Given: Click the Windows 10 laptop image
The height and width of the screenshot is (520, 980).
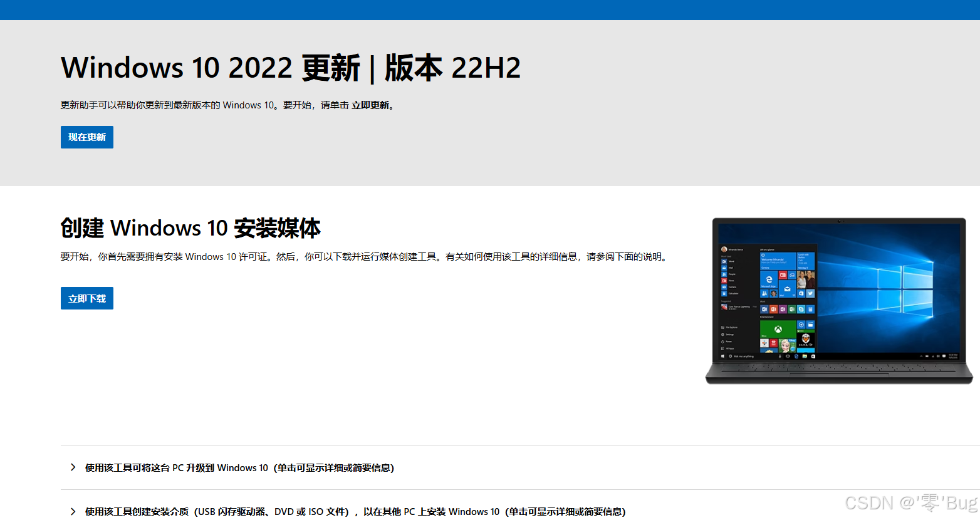Looking at the screenshot, I should point(839,301).
